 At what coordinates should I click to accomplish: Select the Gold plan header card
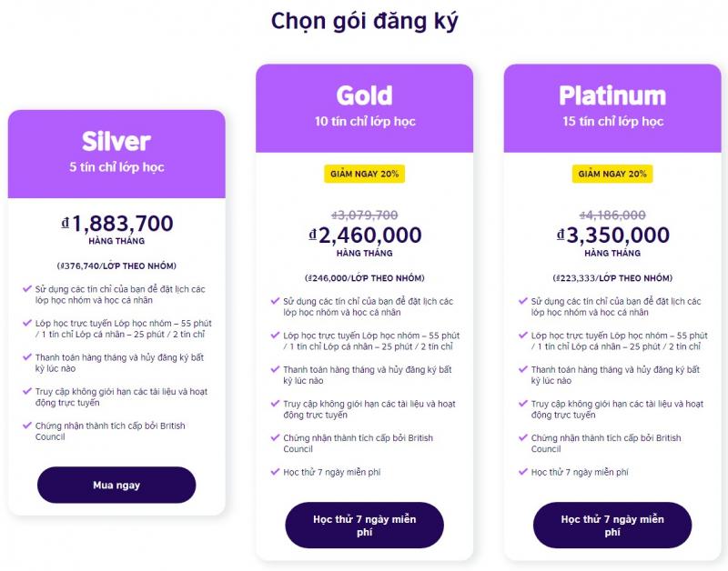365,108
